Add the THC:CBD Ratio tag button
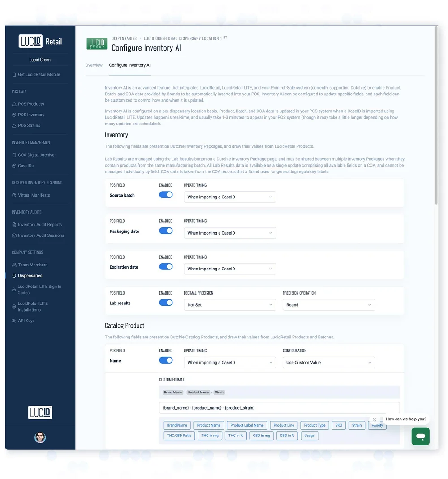This screenshot has width=448, height=479. click(179, 436)
